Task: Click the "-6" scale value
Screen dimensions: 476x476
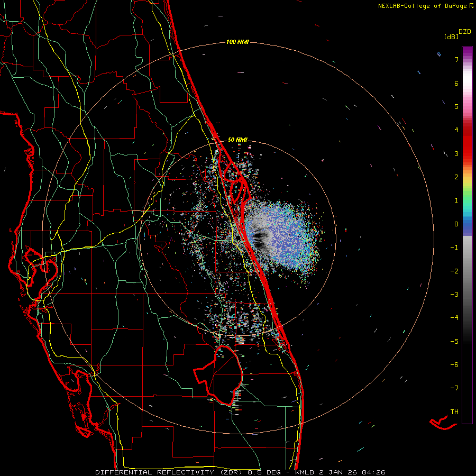Action: (454, 365)
